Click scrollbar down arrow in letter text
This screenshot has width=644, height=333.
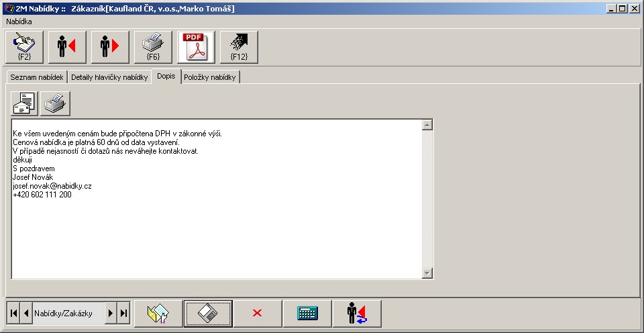tap(427, 273)
